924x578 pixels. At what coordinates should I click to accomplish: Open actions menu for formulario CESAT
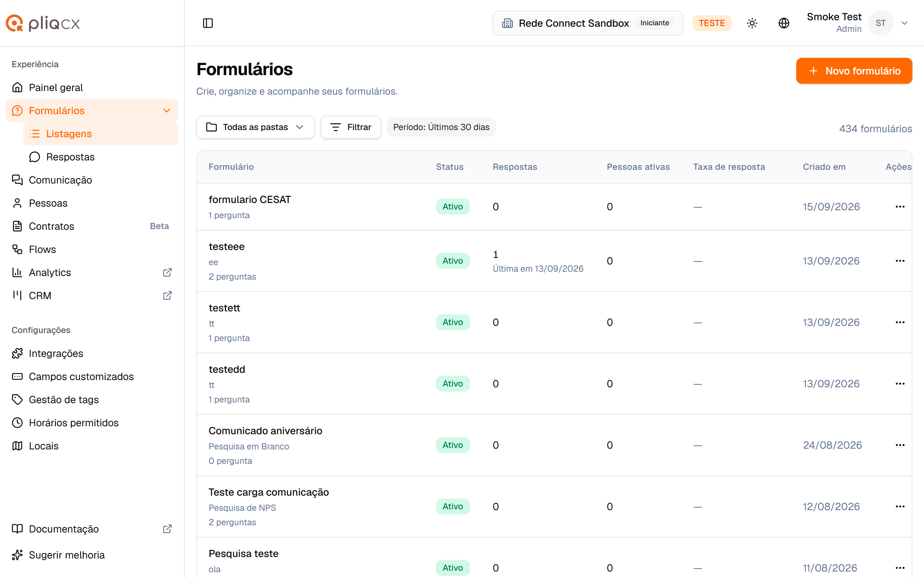(900, 206)
